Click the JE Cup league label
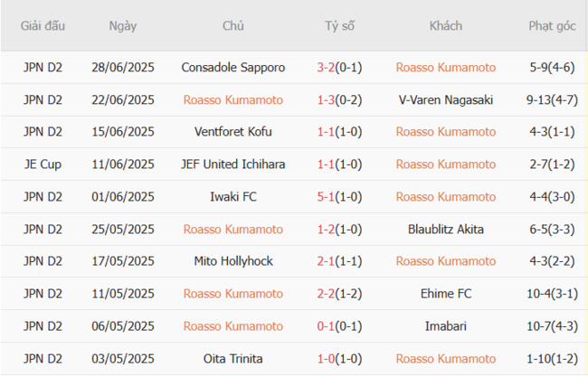This screenshot has height=376, width=588. click(43, 164)
